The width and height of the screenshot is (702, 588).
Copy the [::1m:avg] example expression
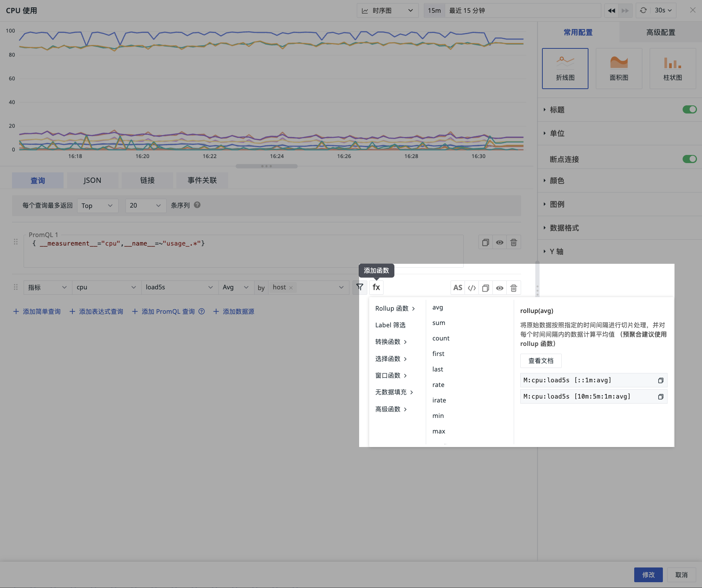click(661, 380)
